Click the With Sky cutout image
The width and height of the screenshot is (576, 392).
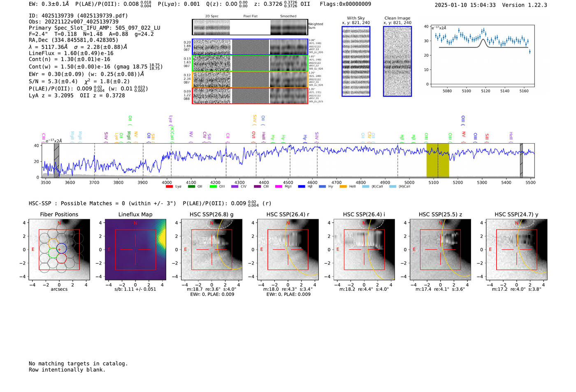(x=356, y=61)
